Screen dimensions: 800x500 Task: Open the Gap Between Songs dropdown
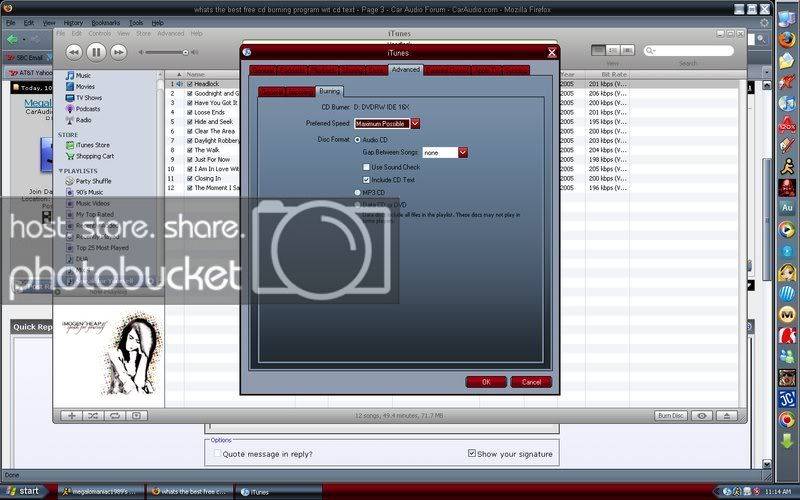click(463, 153)
